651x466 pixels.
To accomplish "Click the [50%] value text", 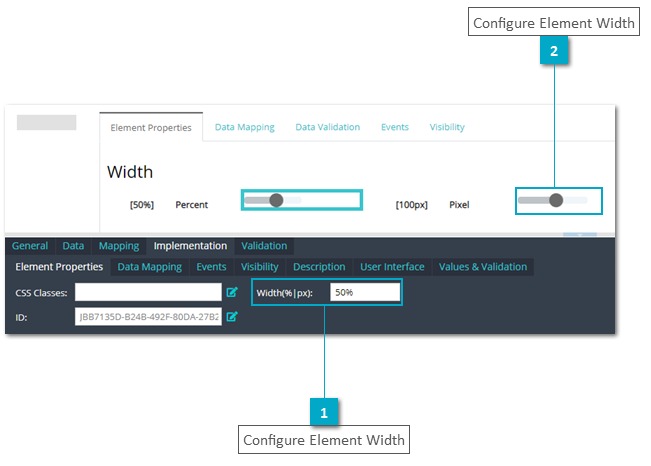I will click(x=142, y=205).
